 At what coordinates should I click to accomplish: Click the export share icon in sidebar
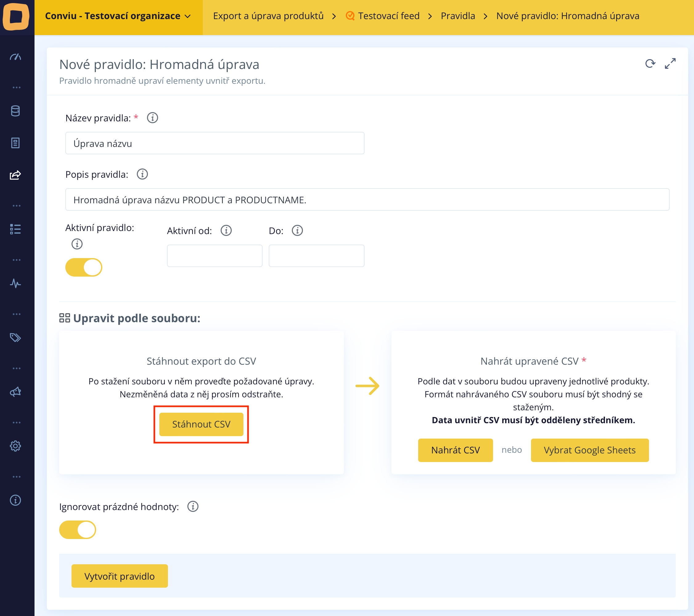16,175
